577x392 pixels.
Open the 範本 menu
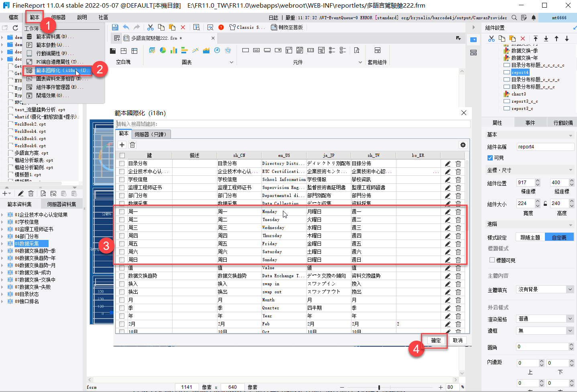click(x=35, y=17)
